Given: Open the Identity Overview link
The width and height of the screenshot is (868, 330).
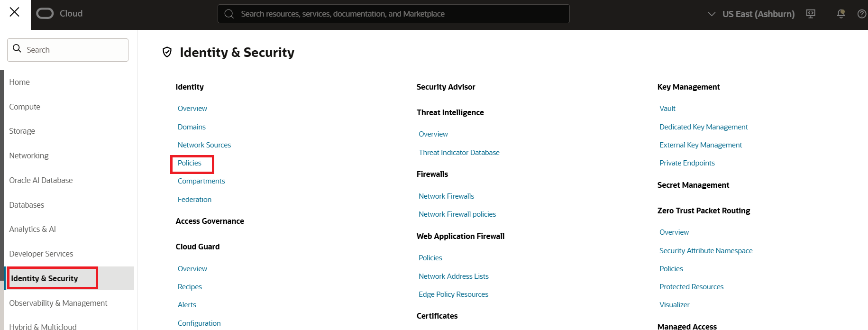Looking at the screenshot, I should 192,109.
